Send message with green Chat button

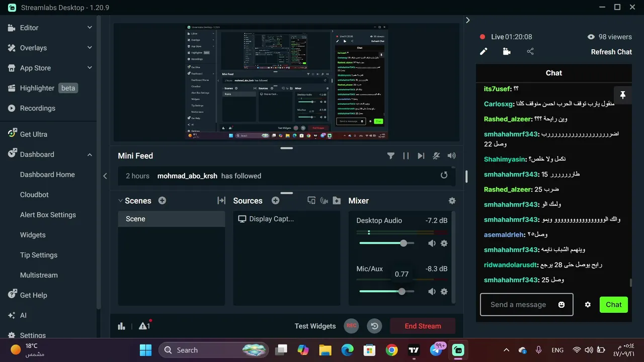coord(614,305)
